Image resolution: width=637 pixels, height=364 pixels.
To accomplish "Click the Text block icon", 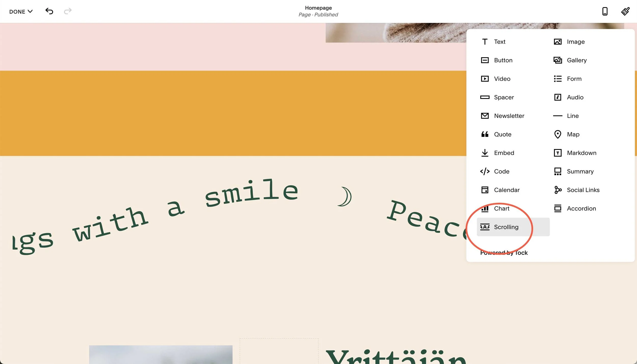I will (485, 42).
